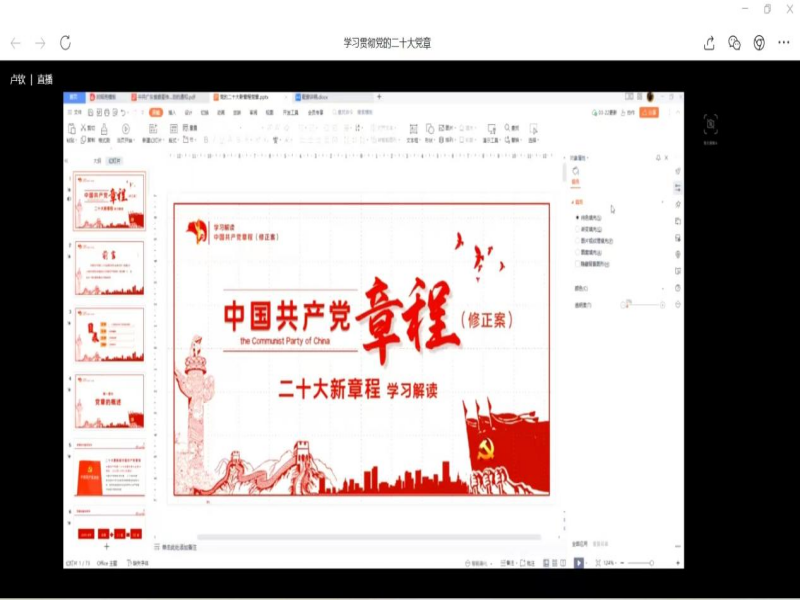Collapse the ribbon with the chevron
The height and width of the screenshot is (600, 800).
point(678,112)
